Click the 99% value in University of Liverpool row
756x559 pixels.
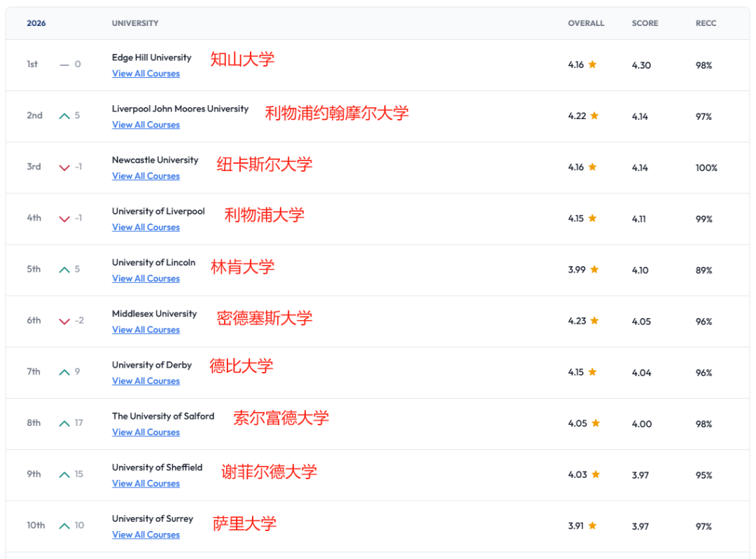coord(703,219)
